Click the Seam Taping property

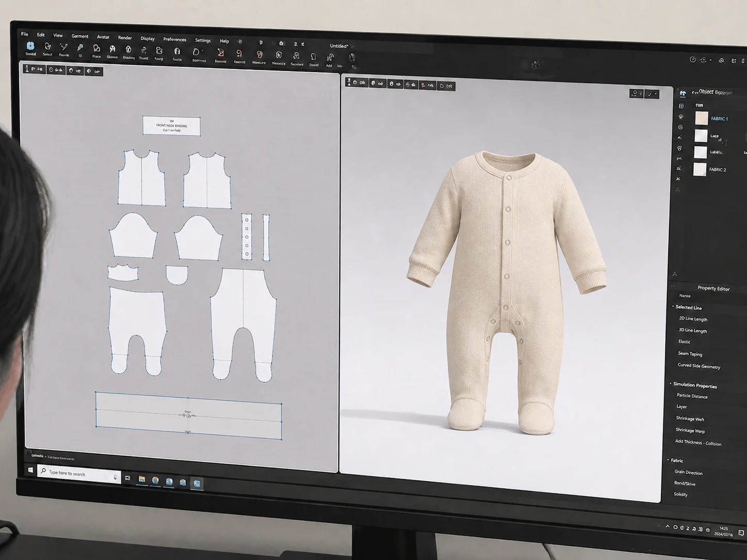pos(690,354)
